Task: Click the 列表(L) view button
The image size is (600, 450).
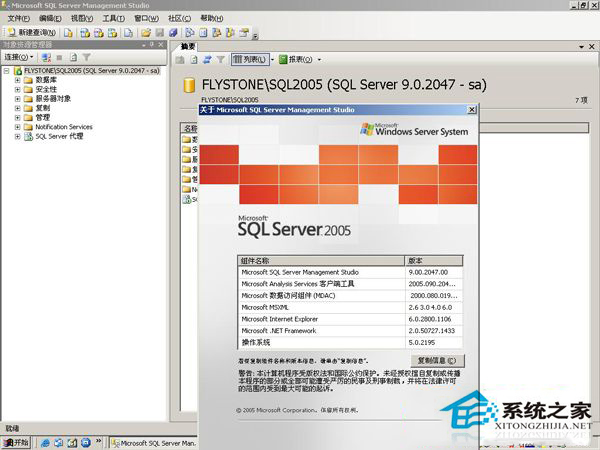Action: [250, 60]
